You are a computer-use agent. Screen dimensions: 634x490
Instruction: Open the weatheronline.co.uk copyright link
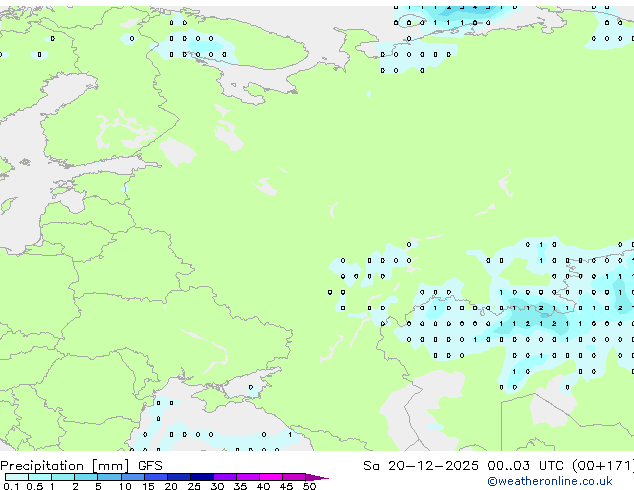[550, 481]
